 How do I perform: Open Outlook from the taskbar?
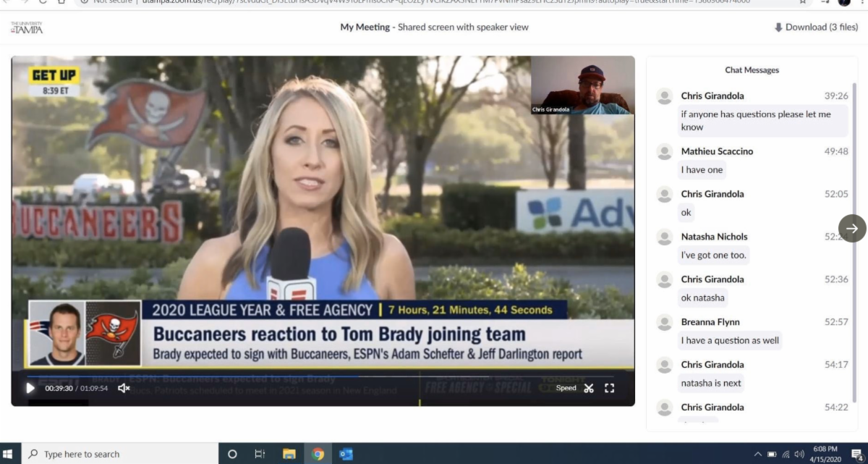coord(346,454)
